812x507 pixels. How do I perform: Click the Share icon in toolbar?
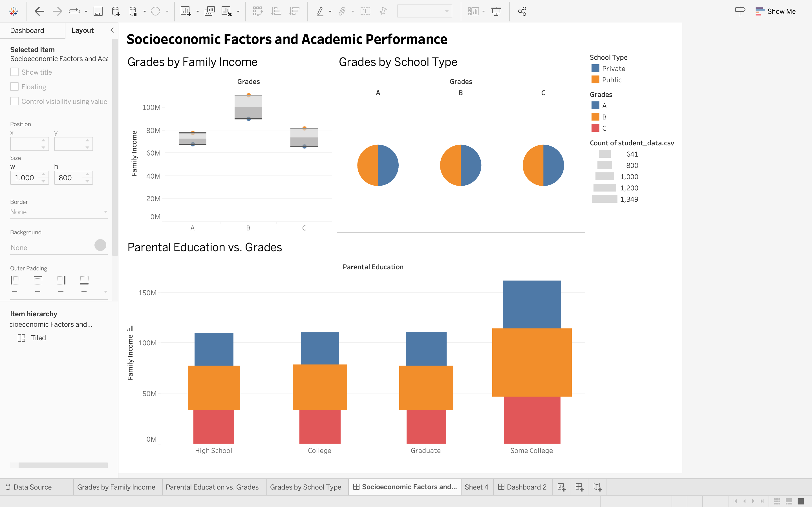pyautogui.click(x=522, y=11)
